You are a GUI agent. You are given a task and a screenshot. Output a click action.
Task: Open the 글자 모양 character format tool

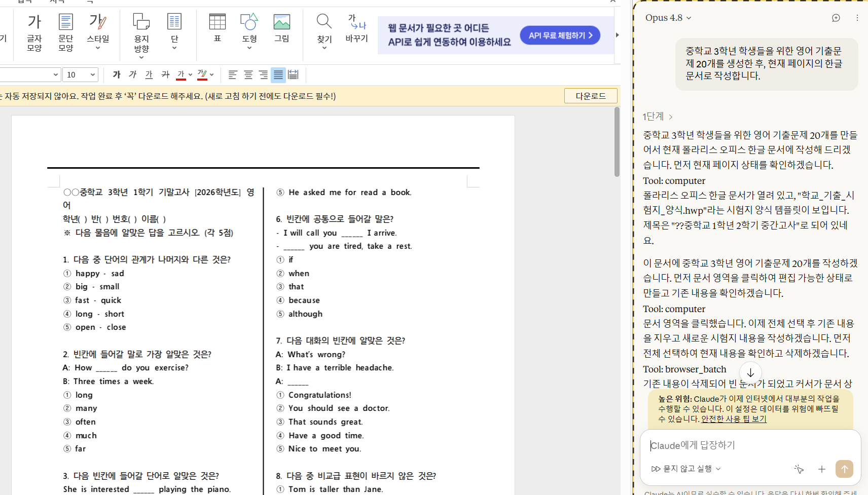[x=34, y=33]
